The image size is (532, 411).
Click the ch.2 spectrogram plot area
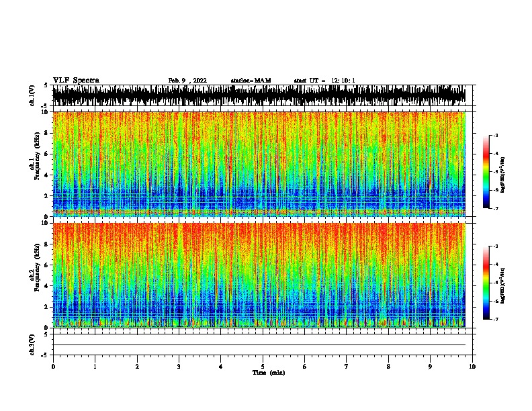coord(259,275)
